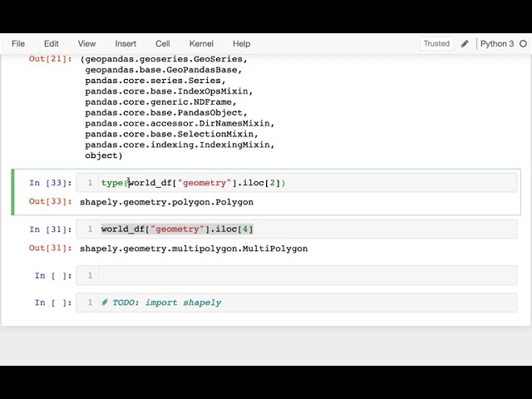Click the In [33] prompt label

pos(51,183)
